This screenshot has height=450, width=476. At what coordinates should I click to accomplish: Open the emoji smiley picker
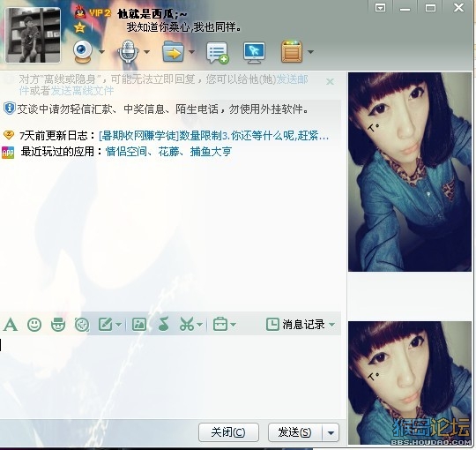[34, 325]
